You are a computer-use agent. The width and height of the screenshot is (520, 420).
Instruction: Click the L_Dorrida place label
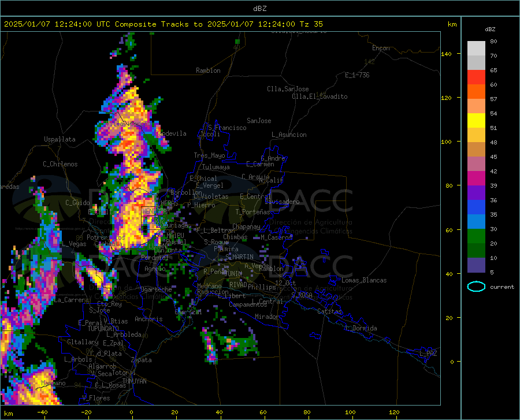click(361, 328)
